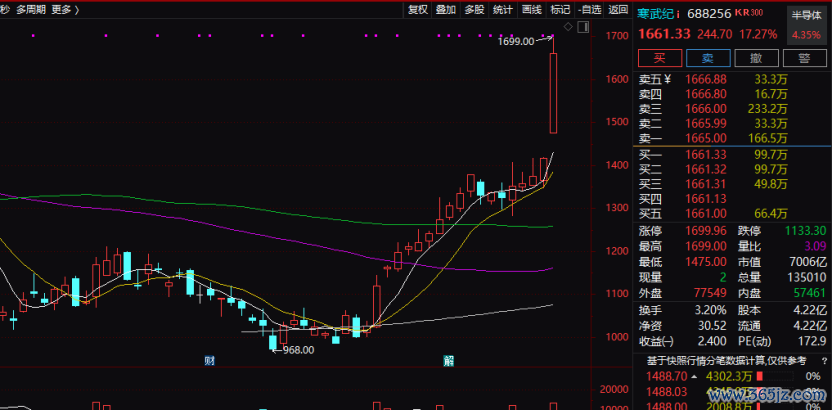Toggle the side panel layout icon above the price axis
Viewport: 832px width, 410px height.
pos(583,27)
